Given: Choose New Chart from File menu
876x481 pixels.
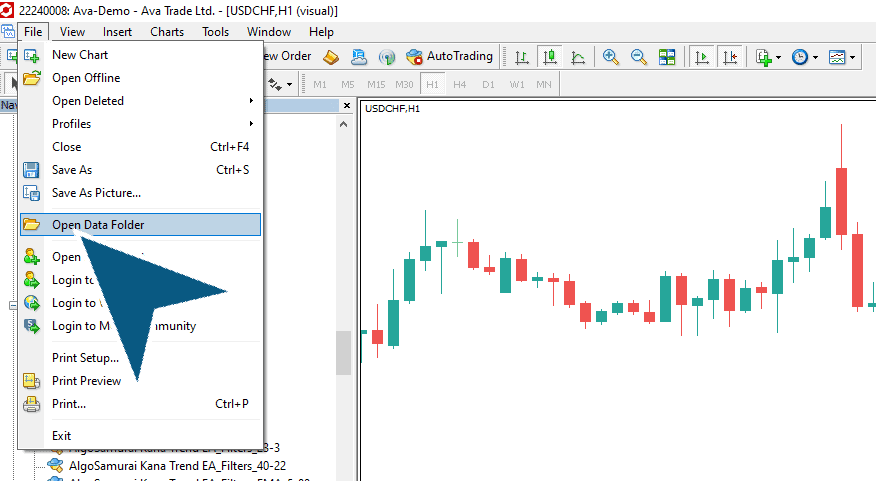Looking at the screenshot, I should coord(140,55).
